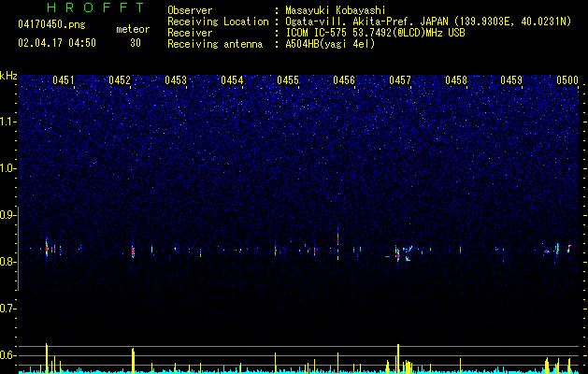
Task: Click the meteor count 30
Action: pyautogui.click(x=136, y=43)
